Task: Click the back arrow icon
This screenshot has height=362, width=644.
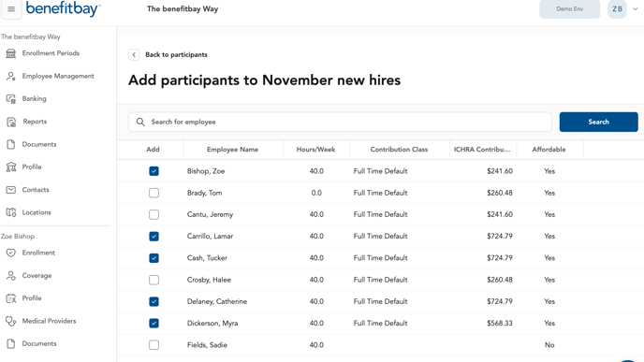Action: tap(134, 55)
